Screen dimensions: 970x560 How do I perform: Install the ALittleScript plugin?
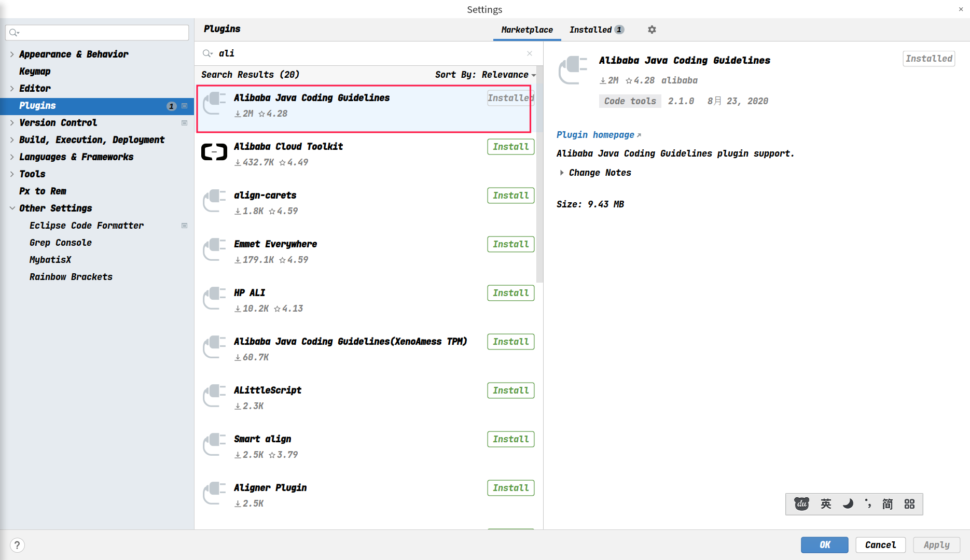point(511,390)
